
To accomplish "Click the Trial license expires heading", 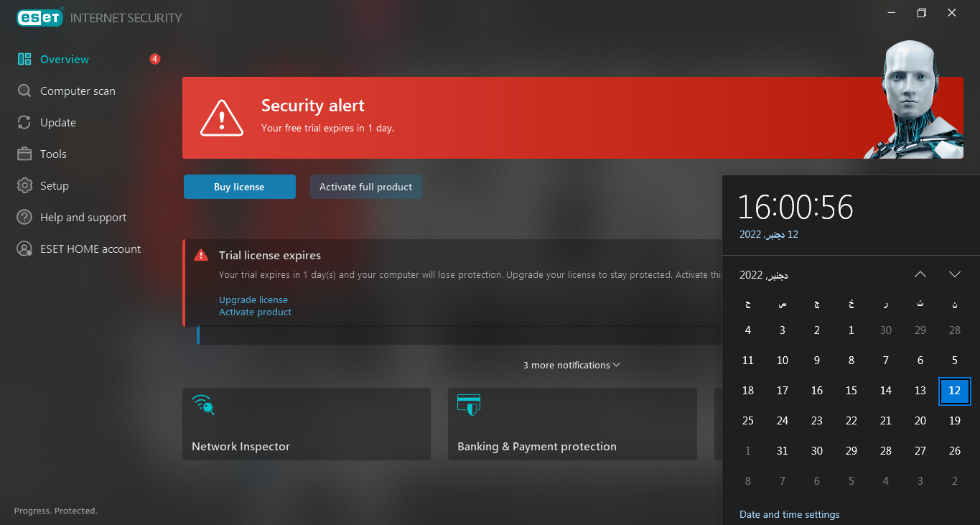I will coord(270,256).
